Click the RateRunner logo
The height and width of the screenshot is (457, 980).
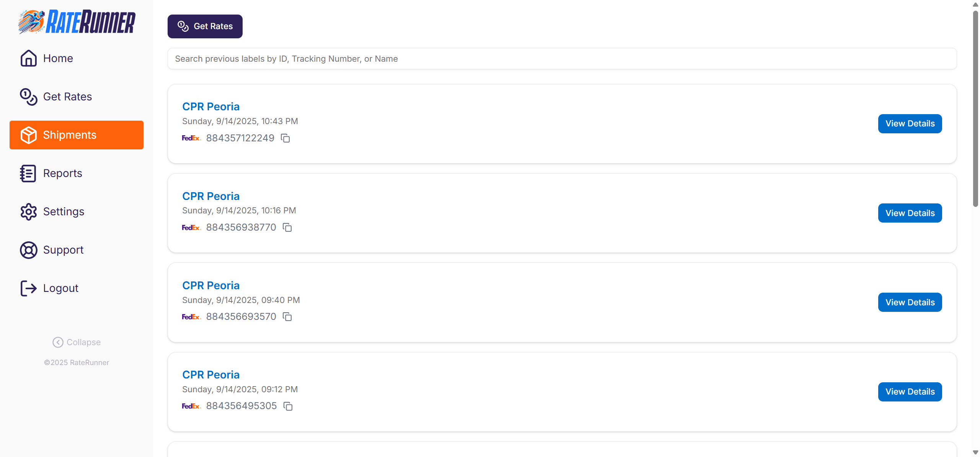pos(77,22)
